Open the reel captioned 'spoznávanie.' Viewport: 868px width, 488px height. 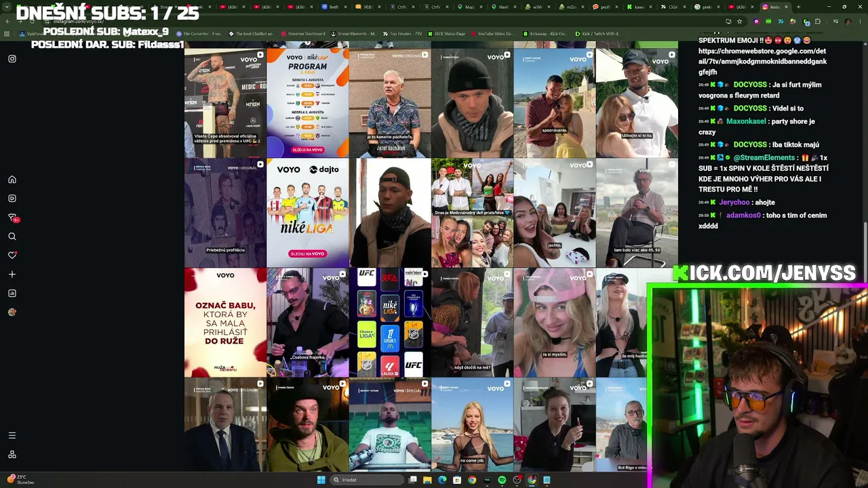click(x=555, y=102)
